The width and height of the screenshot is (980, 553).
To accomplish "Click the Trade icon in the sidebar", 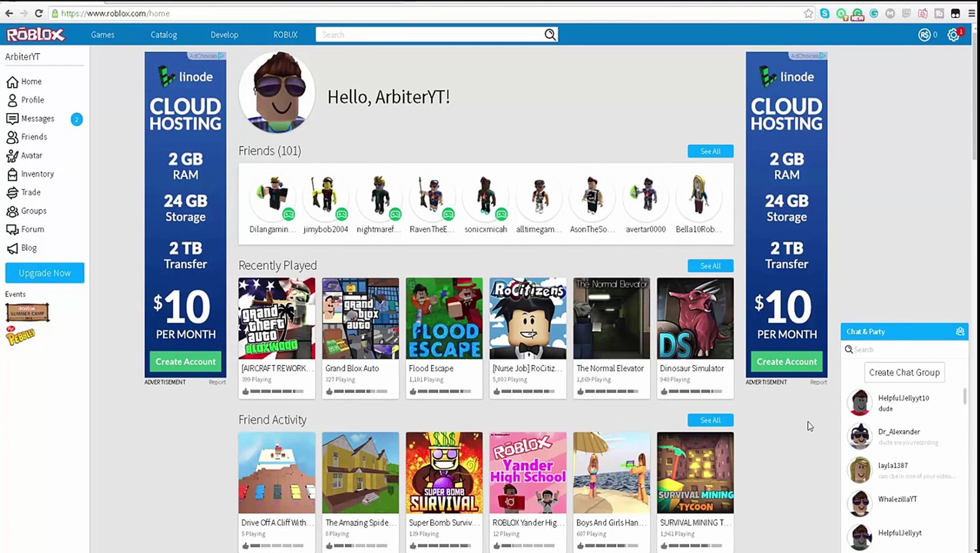I will [12, 193].
